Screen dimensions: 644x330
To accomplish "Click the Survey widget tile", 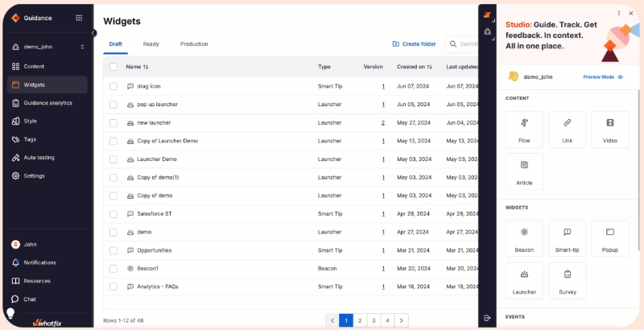I will click(567, 280).
